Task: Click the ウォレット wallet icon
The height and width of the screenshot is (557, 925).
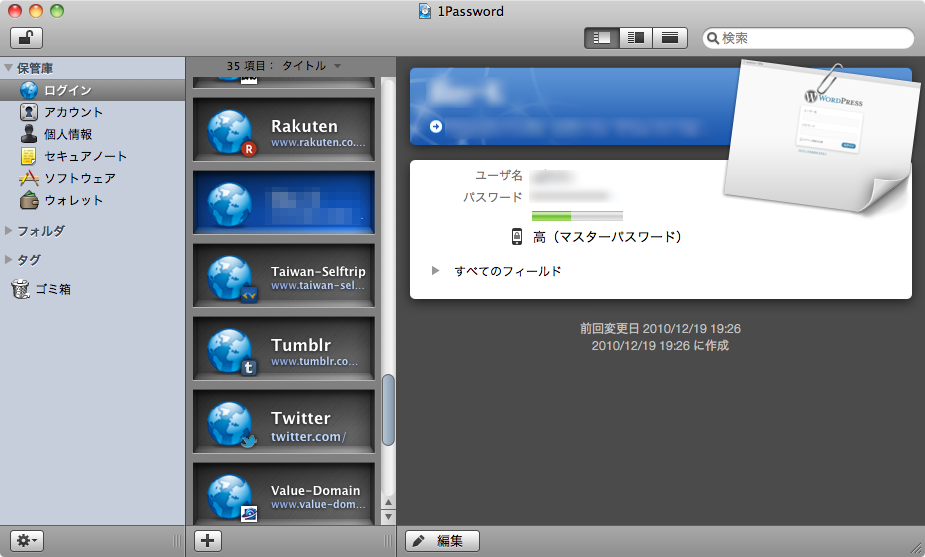Action: (x=28, y=201)
